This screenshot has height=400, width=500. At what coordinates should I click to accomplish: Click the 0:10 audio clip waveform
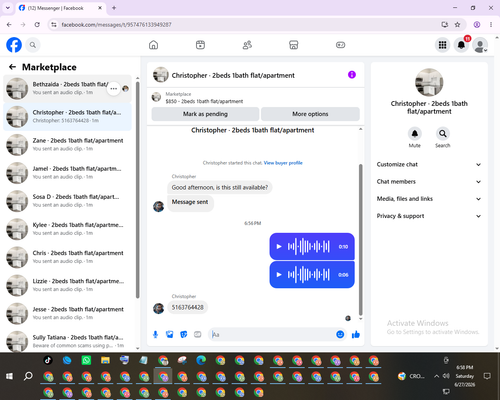click(x=309, y=247)
